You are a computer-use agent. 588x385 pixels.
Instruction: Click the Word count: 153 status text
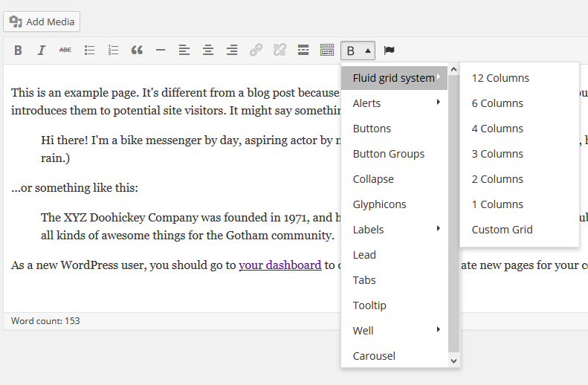45,321
